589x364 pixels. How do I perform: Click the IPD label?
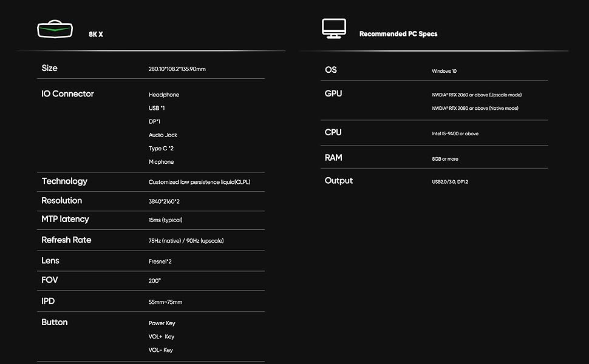pos(48,302)
